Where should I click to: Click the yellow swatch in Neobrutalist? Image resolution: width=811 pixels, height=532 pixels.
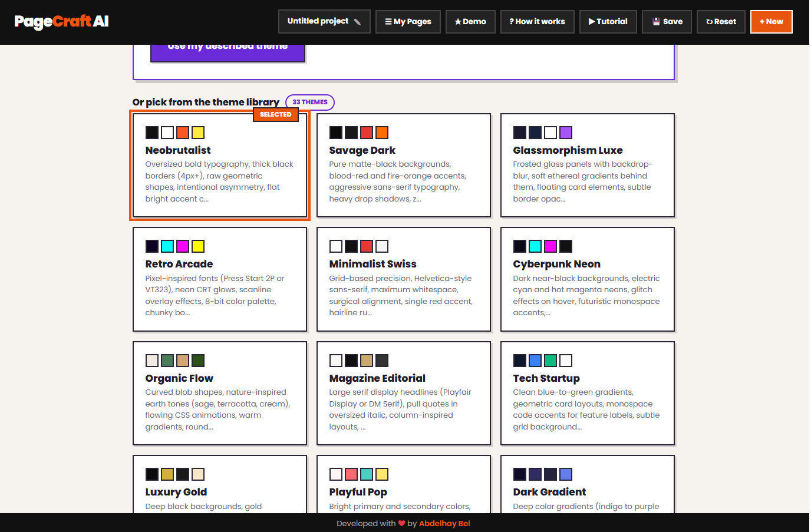[x=198, y=133]
